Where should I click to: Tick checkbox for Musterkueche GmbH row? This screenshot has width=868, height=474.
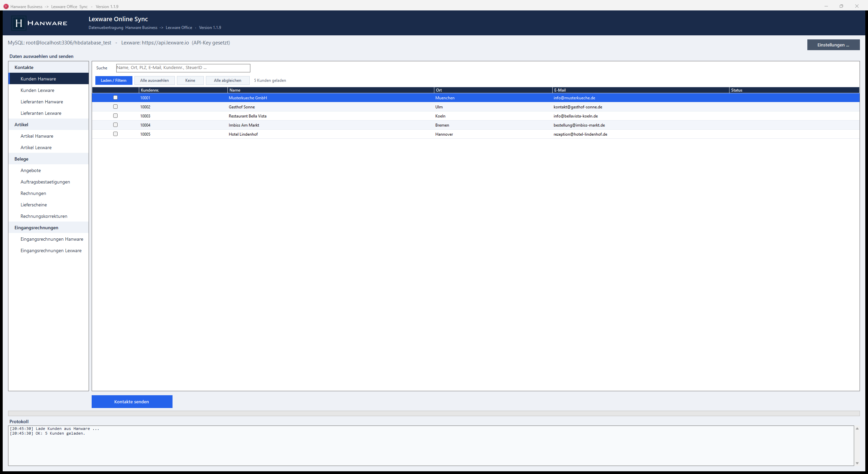(x=115, y=98)
